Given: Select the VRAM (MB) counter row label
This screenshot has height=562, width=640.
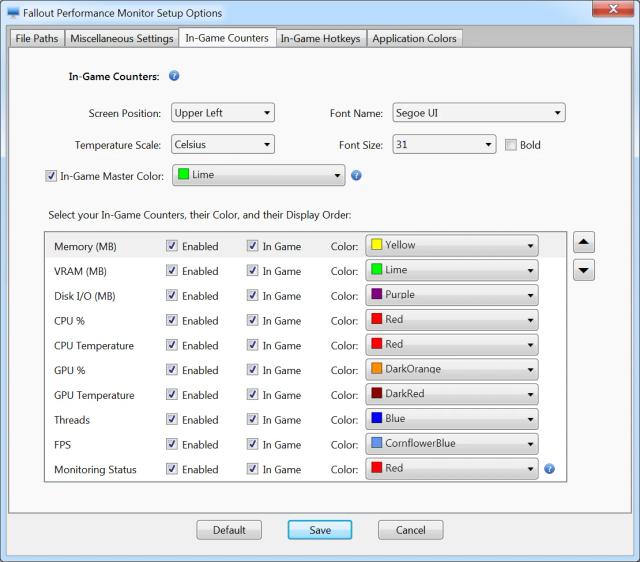Looking at the screenshot, I should click(x=80, y=271).
